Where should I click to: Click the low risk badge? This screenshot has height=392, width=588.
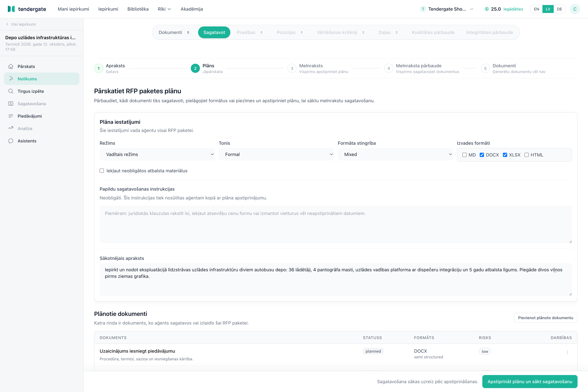point(485,351)
